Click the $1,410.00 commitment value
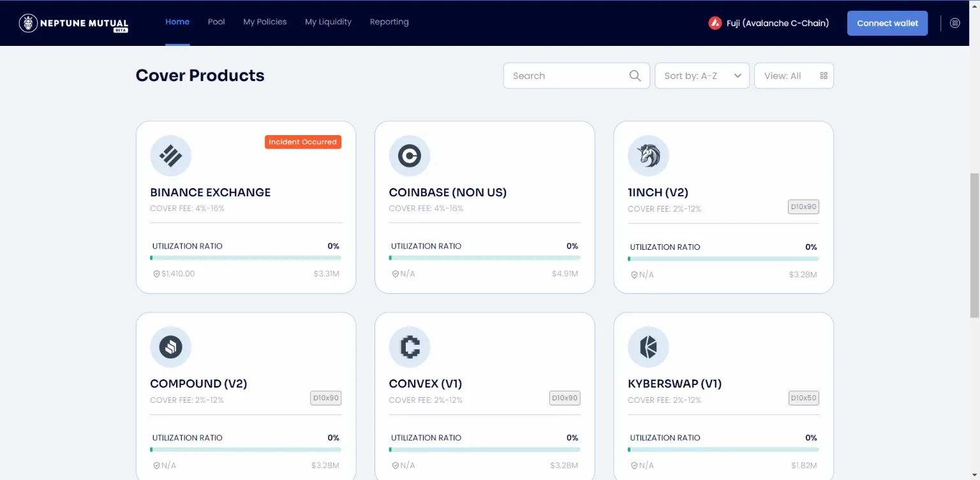980x480 pixels. point(178,274)
